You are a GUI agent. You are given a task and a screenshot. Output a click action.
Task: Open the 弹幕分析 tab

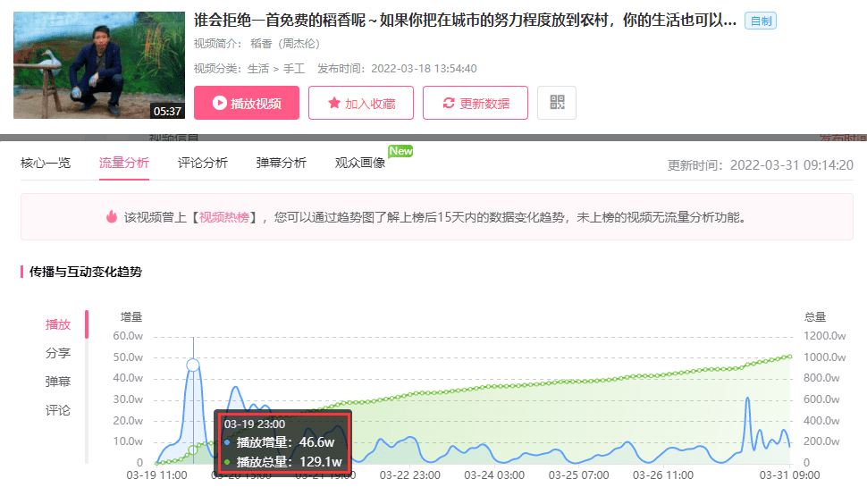(x=281, y=163)
